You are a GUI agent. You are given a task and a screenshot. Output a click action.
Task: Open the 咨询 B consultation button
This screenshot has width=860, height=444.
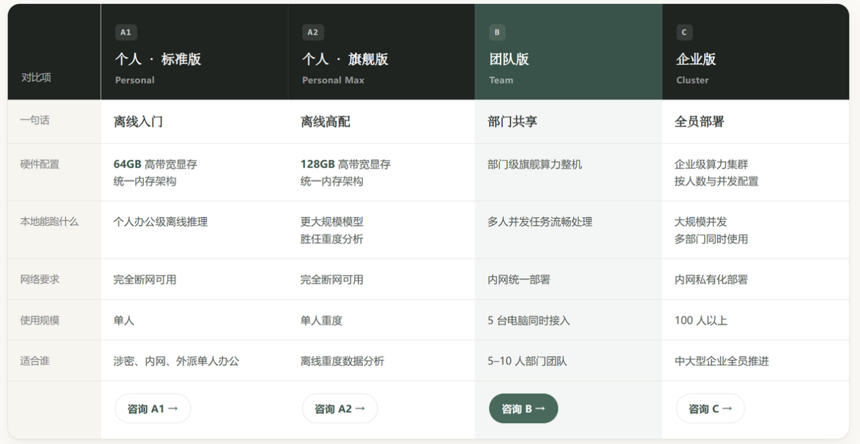click(523, 408)
